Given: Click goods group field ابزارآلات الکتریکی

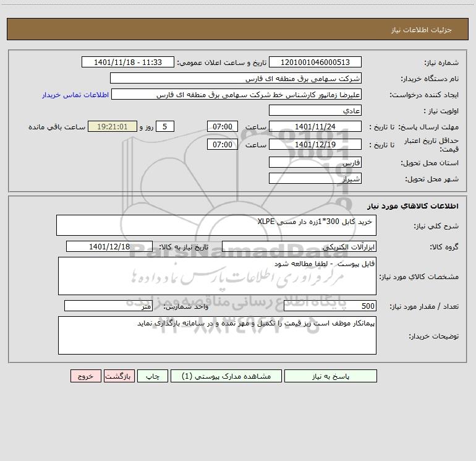Looking at the screenshot, I should (x=299, y=246).
